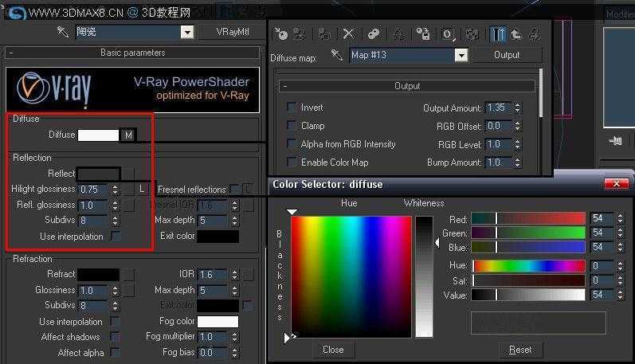Click the Go to Parent icon
Image resolution: width=635 pixels, height=364 pixels.
[516, 34]
